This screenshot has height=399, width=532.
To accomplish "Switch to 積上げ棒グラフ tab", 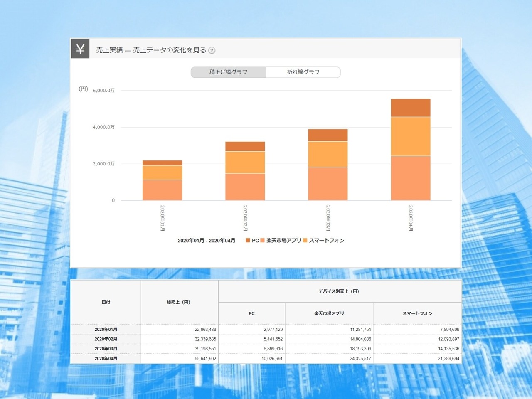I will (x=228, y=72).
